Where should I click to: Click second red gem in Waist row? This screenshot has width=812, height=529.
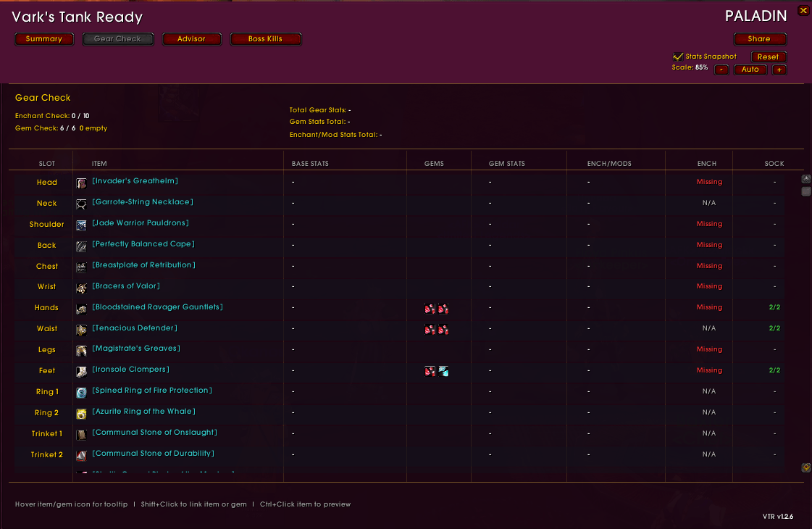coord(443,330)
